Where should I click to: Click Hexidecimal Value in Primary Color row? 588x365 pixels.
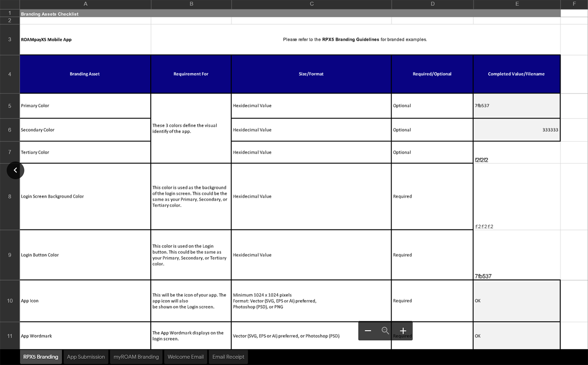[x=311, y=106]
